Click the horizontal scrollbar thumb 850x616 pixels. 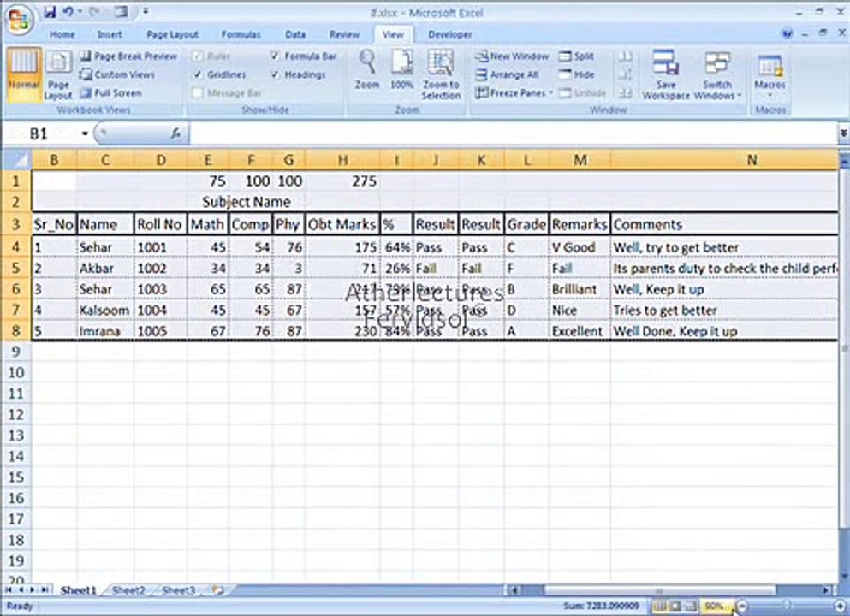point(659,590)
